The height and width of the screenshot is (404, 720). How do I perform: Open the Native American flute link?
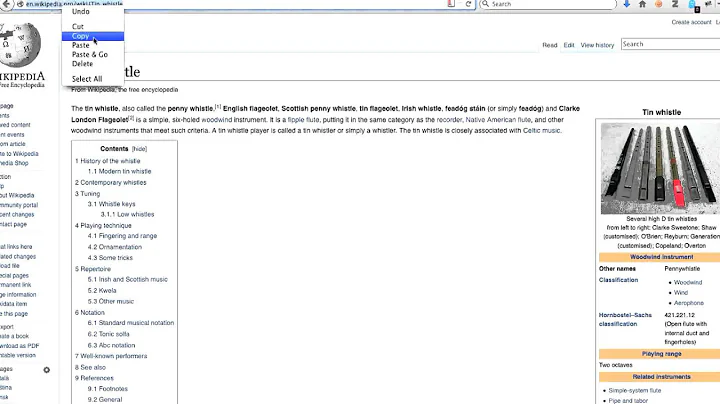[x=498, y=120]
